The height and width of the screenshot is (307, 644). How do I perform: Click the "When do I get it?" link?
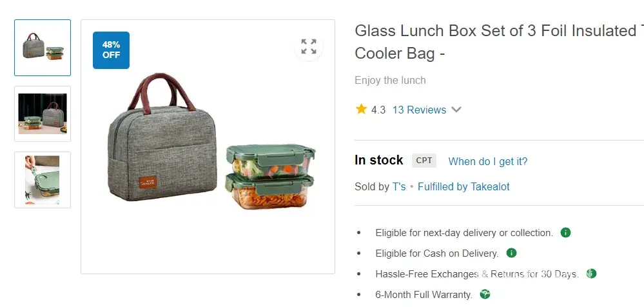point(488,161)
